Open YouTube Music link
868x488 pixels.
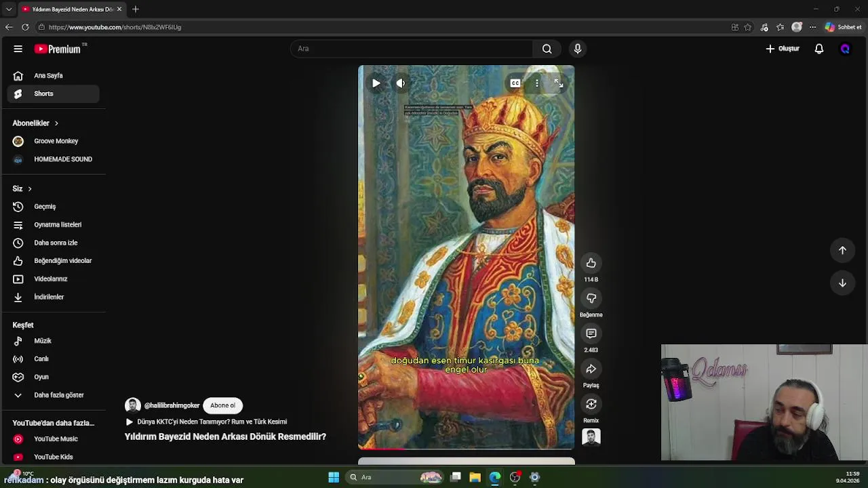pos(53,439)
